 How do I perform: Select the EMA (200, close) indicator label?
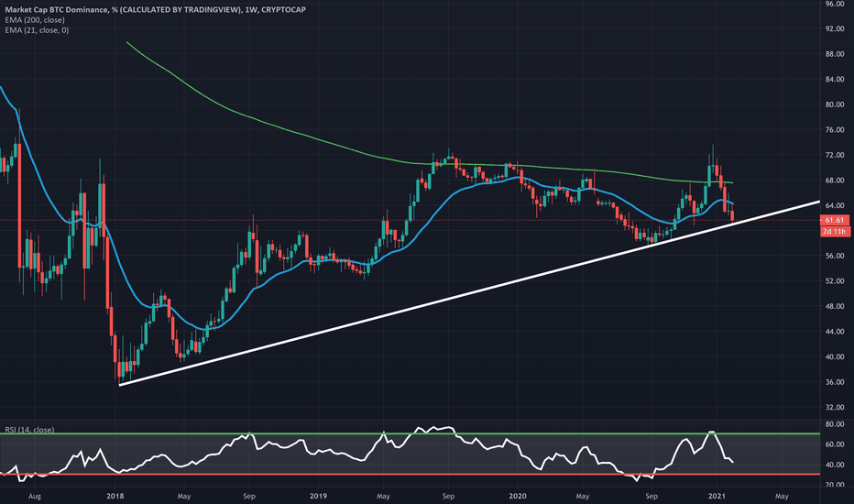coord(35,19)
